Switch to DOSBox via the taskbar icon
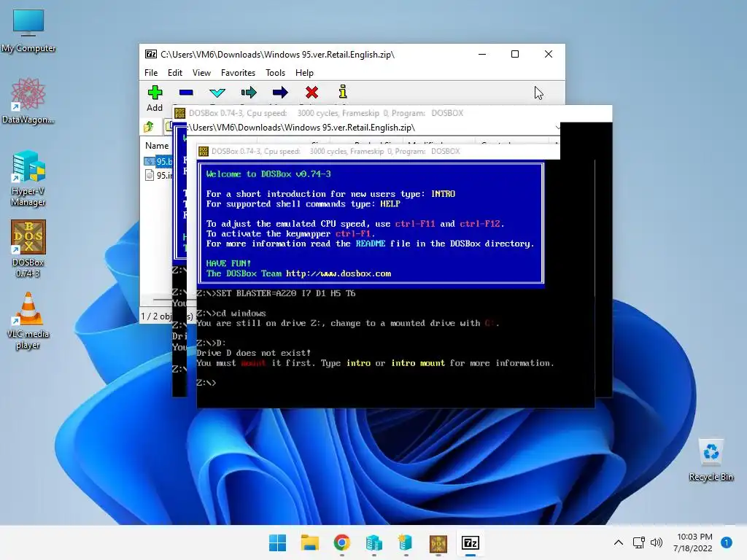The image size is (747, 560). [438, 542]
